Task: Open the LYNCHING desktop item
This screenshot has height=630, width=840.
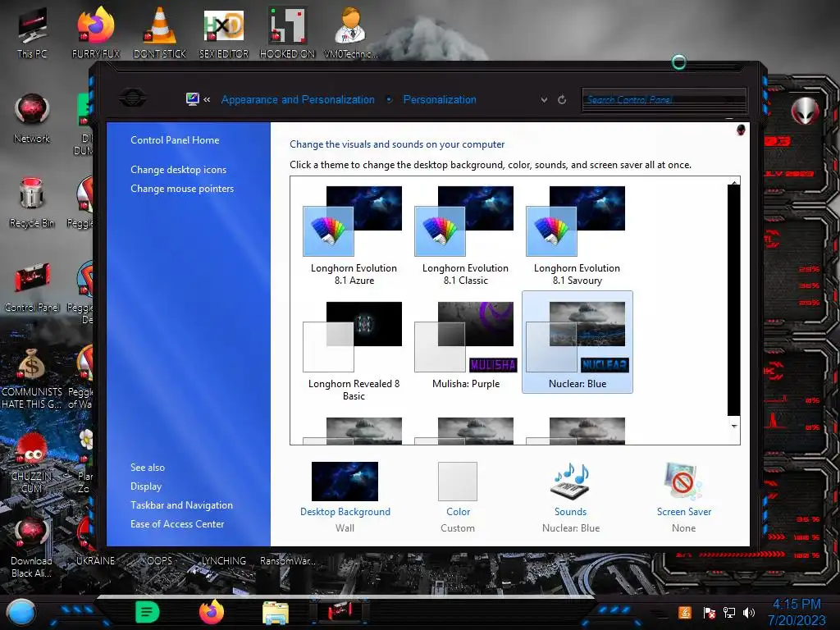Action: pos(223,561)
